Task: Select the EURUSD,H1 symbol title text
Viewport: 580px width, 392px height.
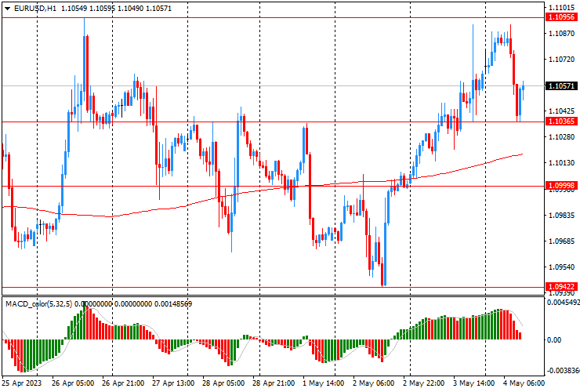Action: click(x=35, y=9)
